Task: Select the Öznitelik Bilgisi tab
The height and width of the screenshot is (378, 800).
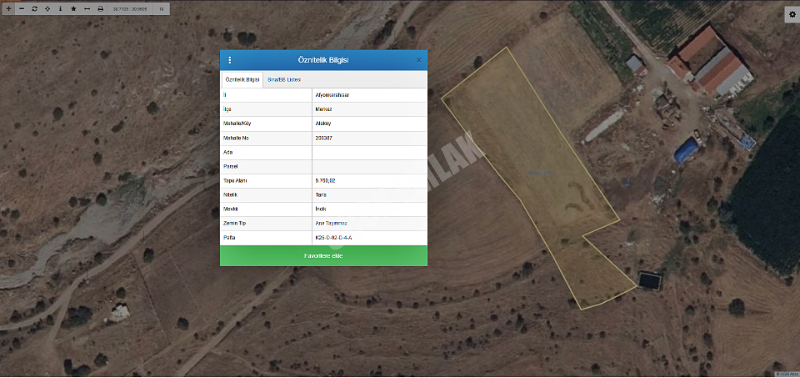Action: (242, 80)
